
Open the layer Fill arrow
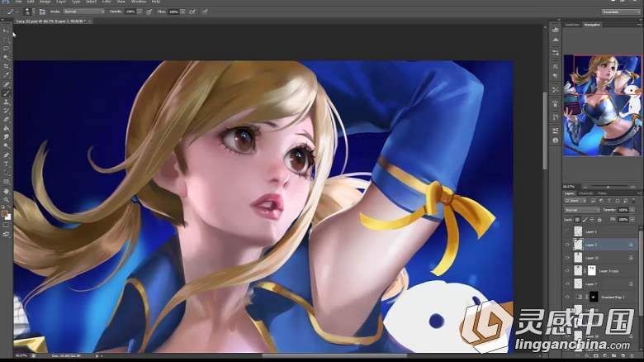(x=632, y=220)
